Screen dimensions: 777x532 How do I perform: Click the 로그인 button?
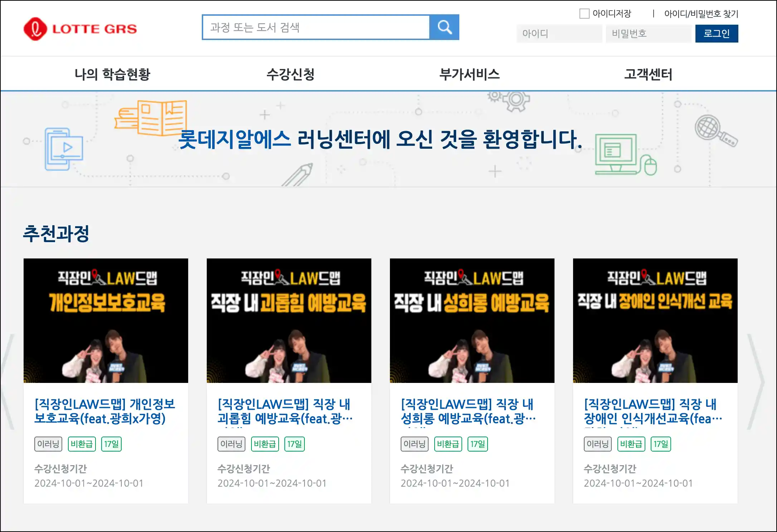click(x=716, y=34)
